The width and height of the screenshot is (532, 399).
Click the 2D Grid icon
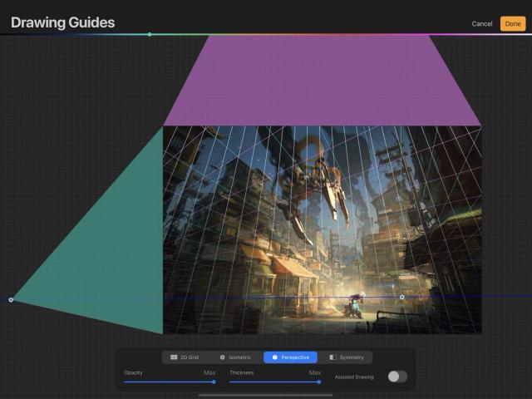pyautogui.click(x=174, y=357)
